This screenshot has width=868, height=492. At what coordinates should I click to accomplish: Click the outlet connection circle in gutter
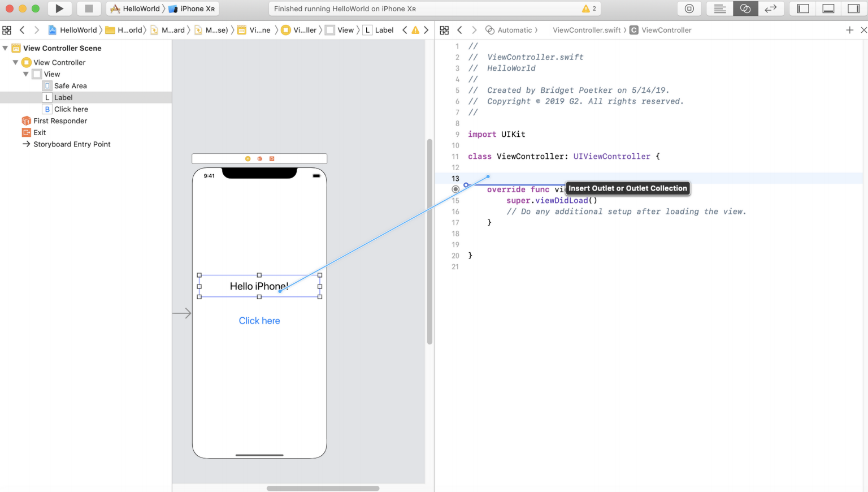(x=455, y=189)
